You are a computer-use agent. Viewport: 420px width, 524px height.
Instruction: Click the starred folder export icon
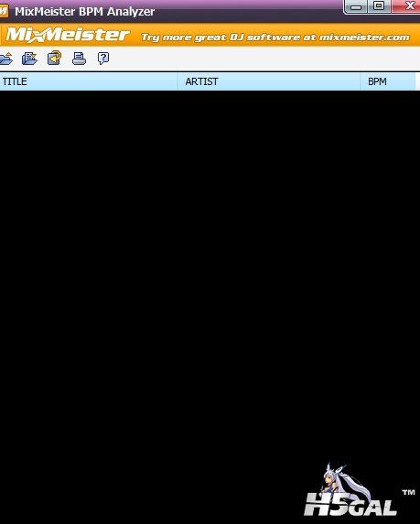[29, 59]
